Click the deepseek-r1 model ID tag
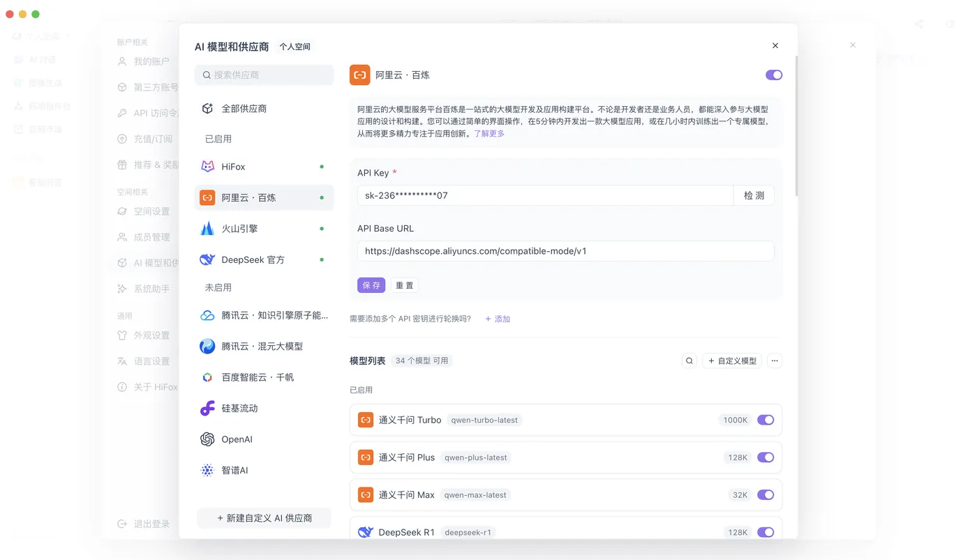Viewport: 977px width, 560px height. click(468, 532)
